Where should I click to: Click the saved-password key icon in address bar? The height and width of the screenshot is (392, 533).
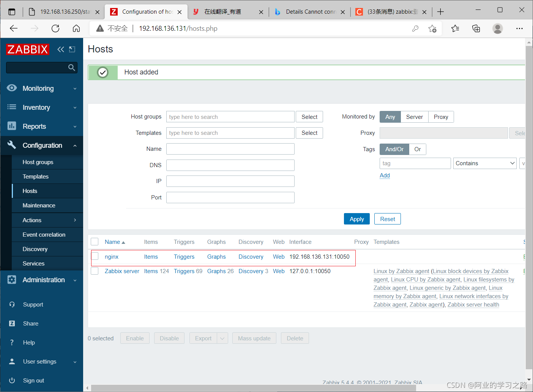pyautogui.click(x=415, y=28)
